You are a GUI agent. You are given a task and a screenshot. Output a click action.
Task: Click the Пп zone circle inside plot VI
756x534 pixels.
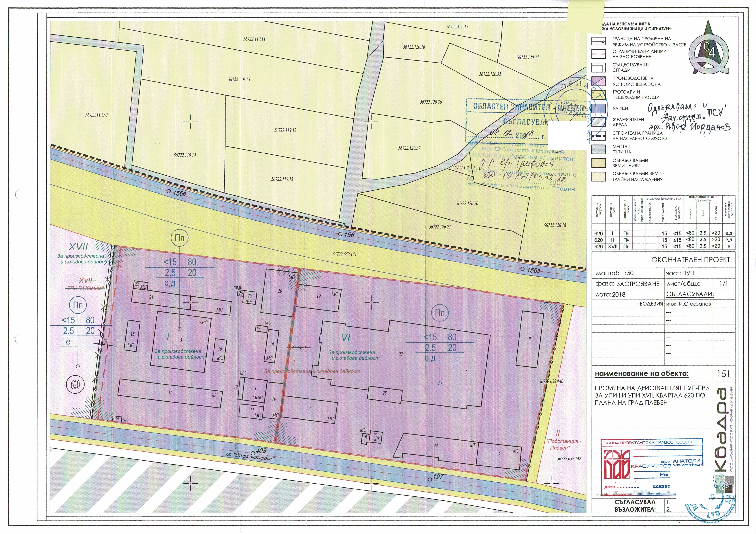pos(440,313)
